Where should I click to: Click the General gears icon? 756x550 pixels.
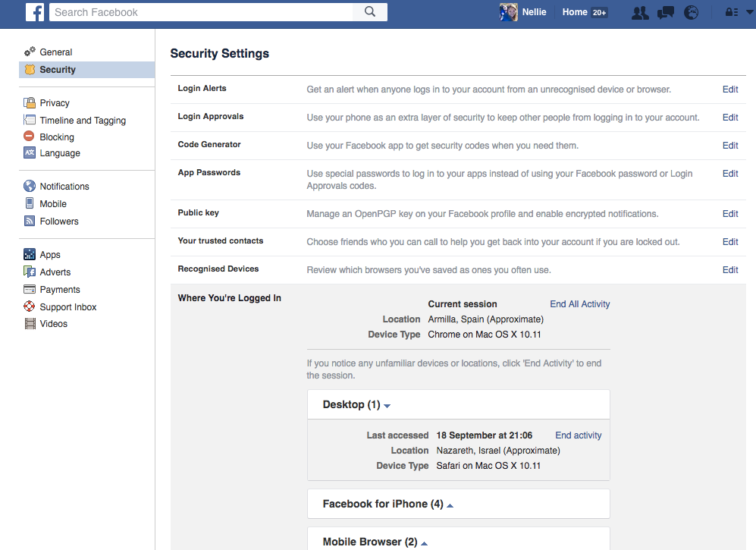[30, 51]
